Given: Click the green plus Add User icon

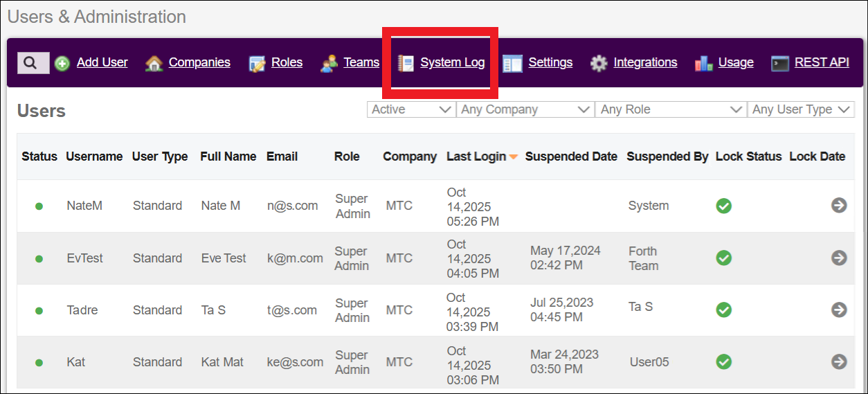Looking at the screenshot, I should pyautogui.click(x=62, y=63).
